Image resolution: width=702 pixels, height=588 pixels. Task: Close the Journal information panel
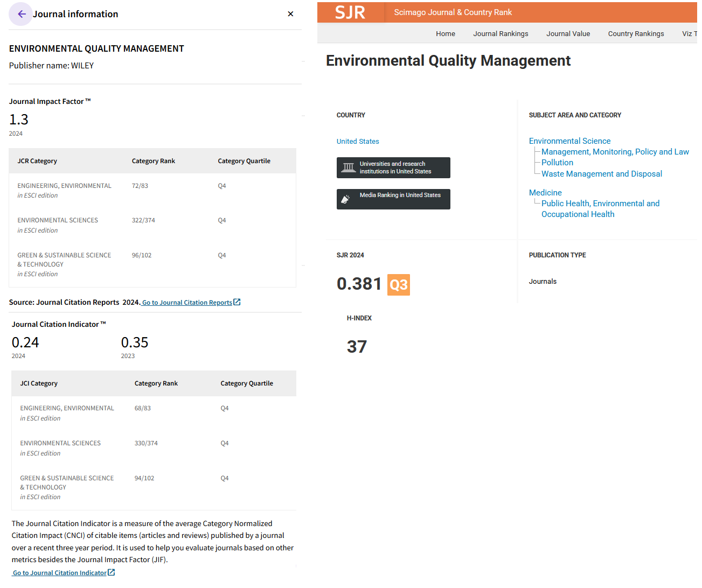point(290,14)
